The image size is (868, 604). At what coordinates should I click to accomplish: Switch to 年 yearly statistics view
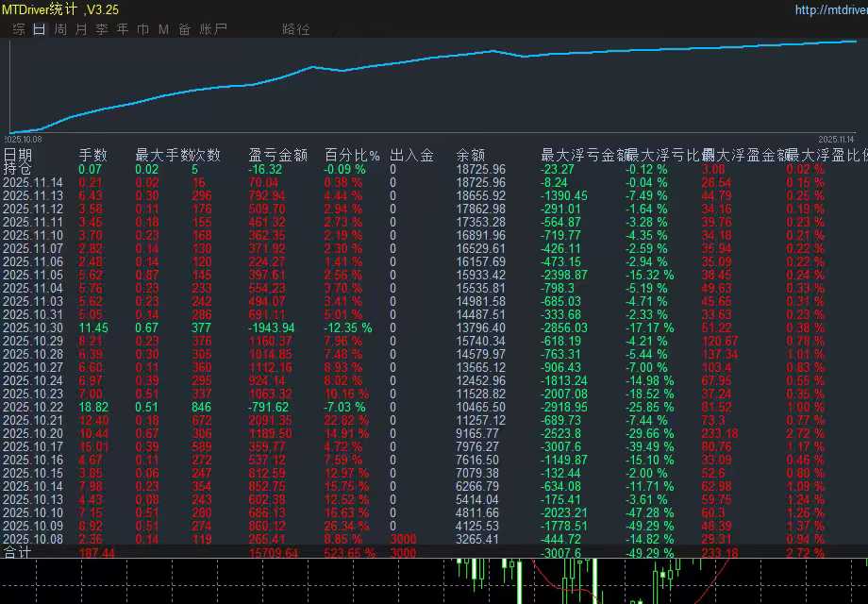(124, 29)
